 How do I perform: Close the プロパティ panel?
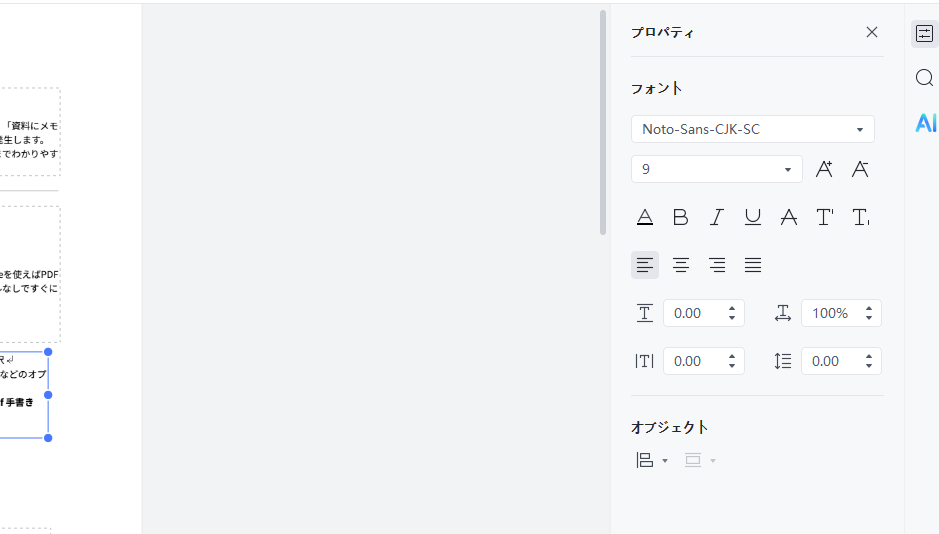coord(871,32)
